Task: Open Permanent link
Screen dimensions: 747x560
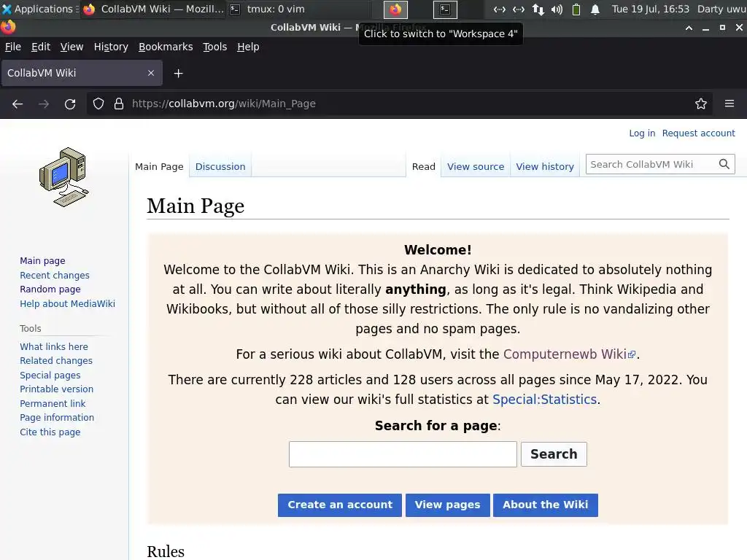Action: pos(53,404)
